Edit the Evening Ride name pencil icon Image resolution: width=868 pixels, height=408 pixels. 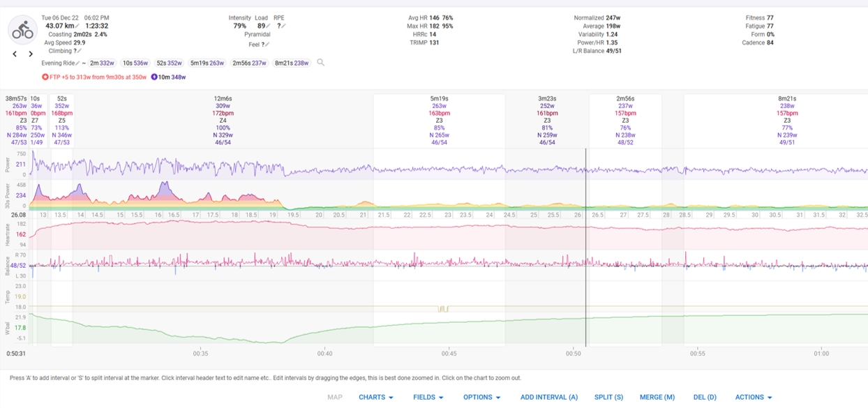pyautogui.click(x=77, y=63)
